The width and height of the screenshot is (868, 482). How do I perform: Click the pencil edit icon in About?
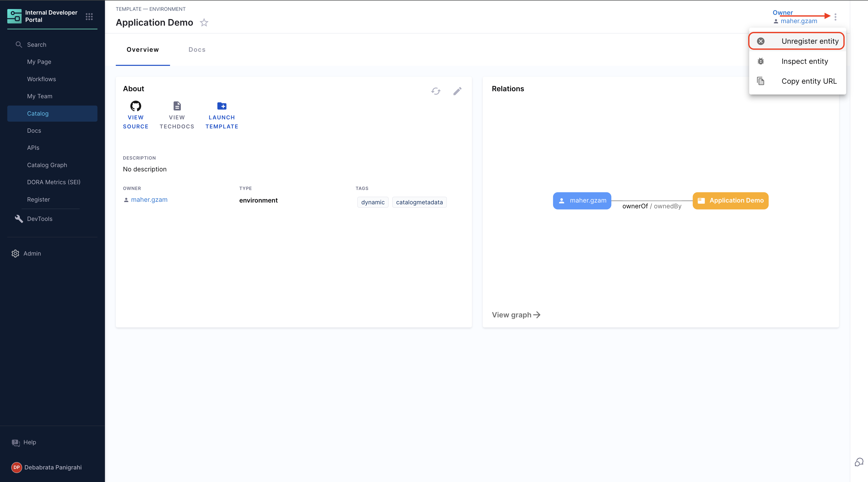coord(457,91)
